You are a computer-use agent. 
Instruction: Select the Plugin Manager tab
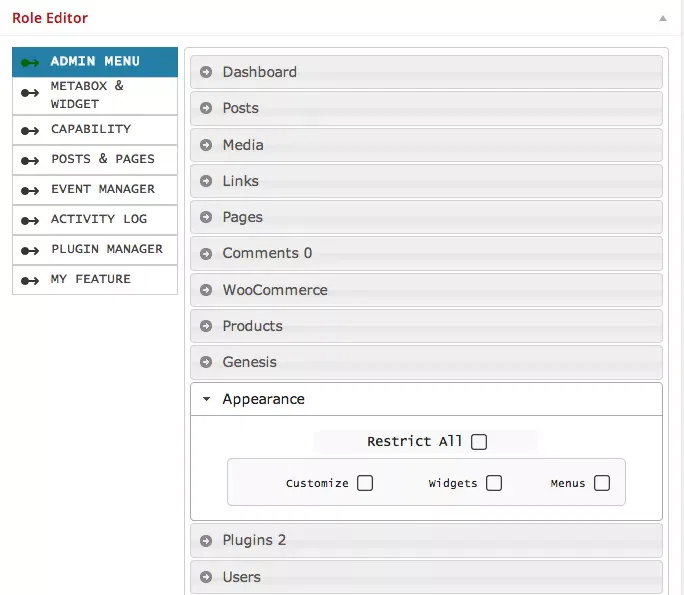click(x=95, y=250)
